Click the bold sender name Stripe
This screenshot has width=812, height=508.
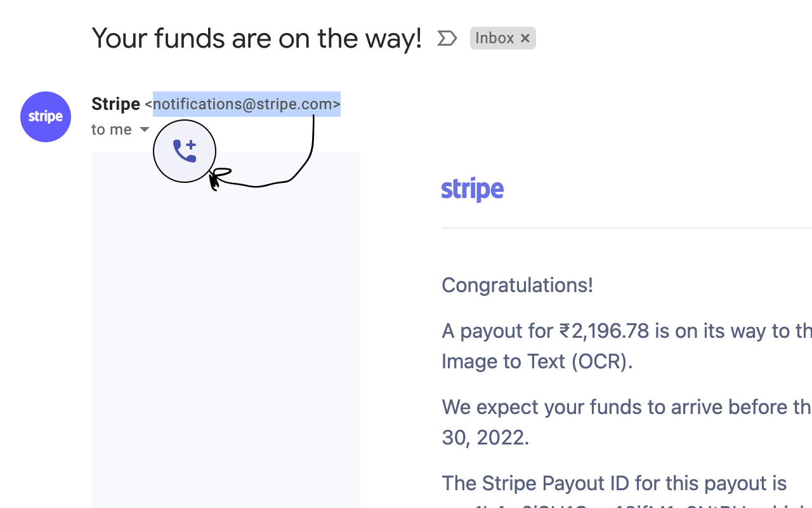[x=115, y=104]
